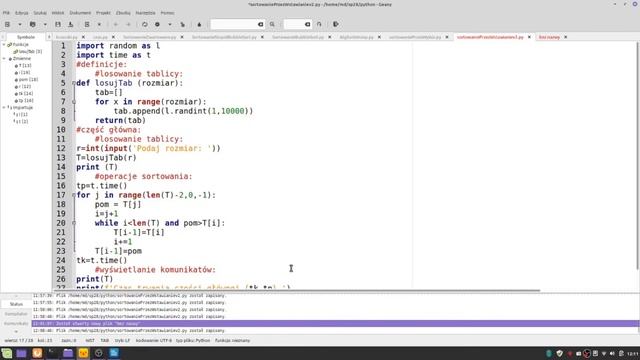Open the Dokument menu
The height and width of the screenshot is (360, 640).
click(80, 13)
